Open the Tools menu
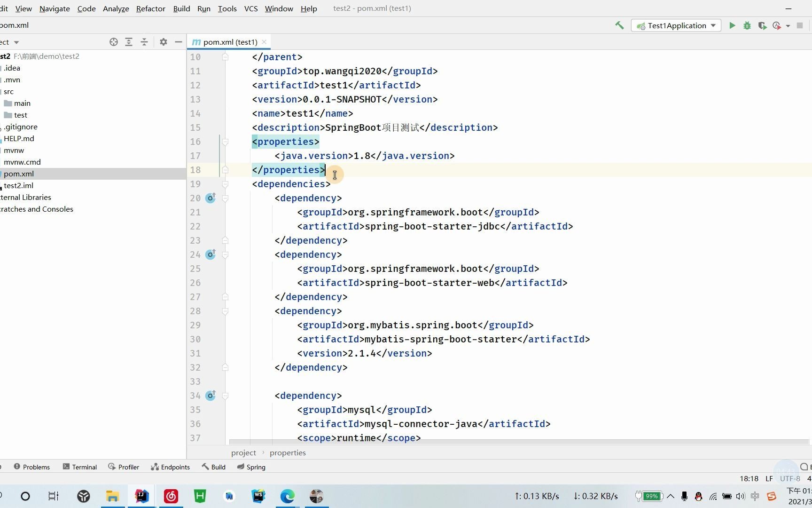Viewport: 812px width, 508px height. pyautogui.click(x=227, y=8)
